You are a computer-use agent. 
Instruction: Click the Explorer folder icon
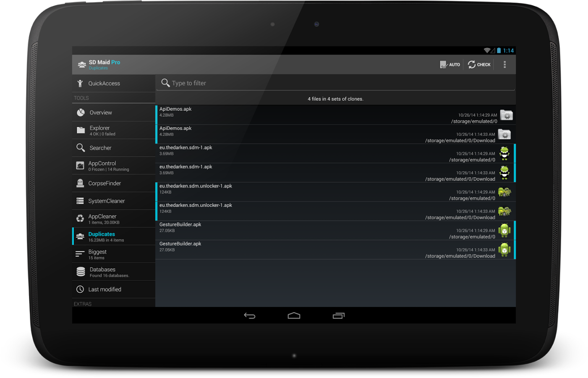tap(81, 130)
